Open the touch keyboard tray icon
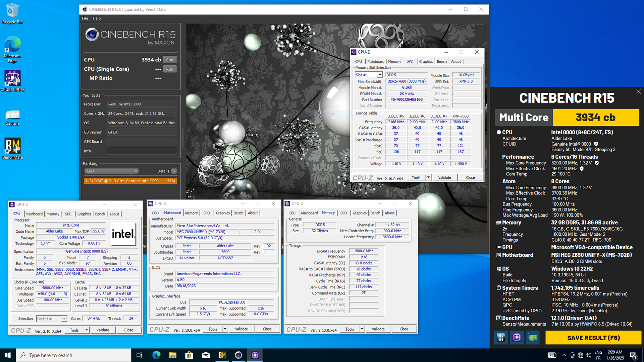The height and width of the screenshot is (362, 644). (552, 355)
